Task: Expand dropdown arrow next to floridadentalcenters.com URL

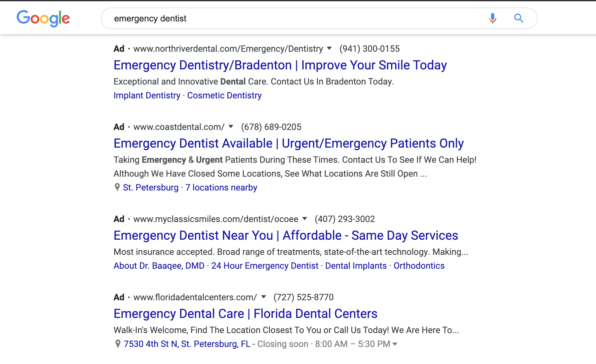Action: click(264, 297)
